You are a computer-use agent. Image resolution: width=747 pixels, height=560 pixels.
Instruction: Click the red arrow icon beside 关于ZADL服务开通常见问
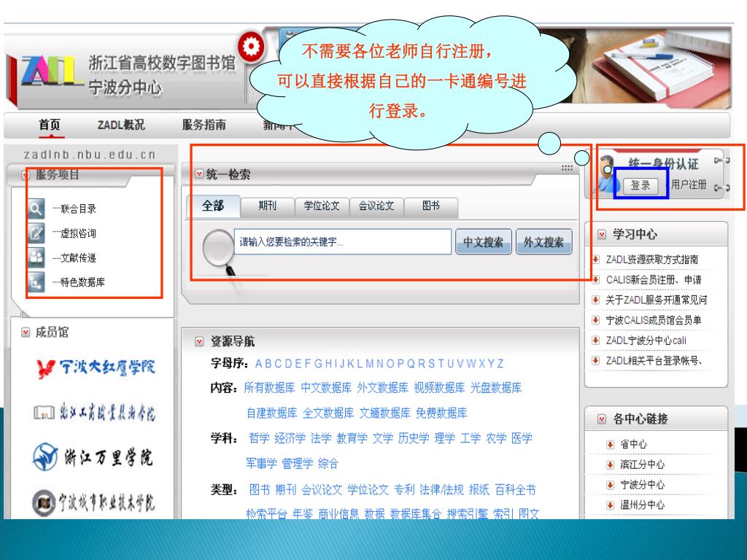[x=595, y=300]
